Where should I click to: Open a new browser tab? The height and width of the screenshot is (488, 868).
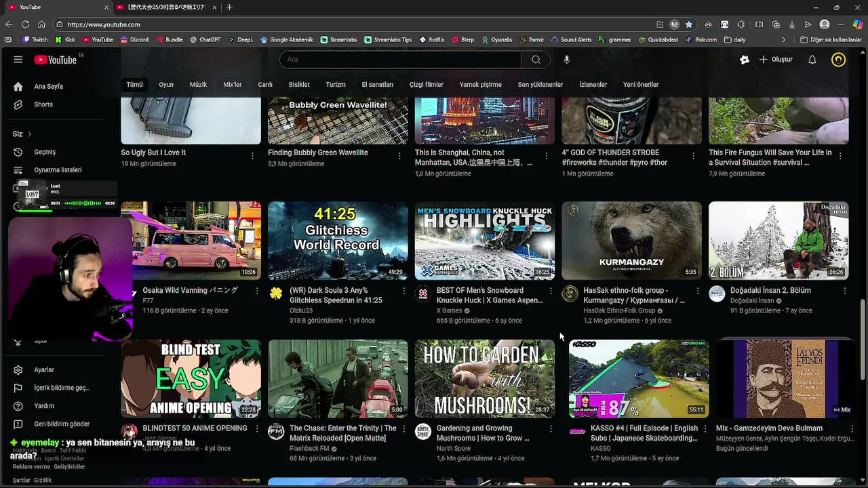[x=229, y=7]
